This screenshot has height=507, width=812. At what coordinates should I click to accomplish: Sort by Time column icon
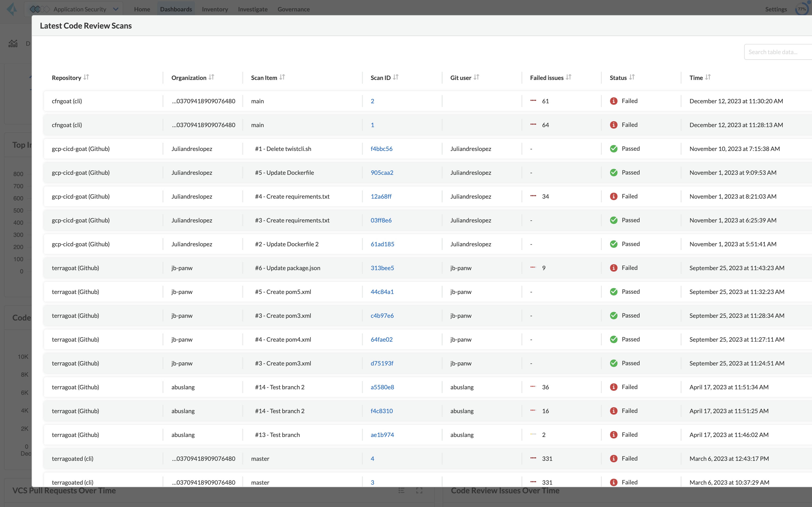pos(708,77)
